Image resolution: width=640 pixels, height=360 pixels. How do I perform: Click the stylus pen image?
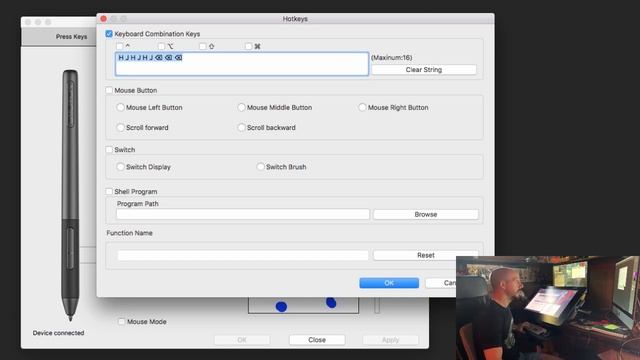click(70, 195)
